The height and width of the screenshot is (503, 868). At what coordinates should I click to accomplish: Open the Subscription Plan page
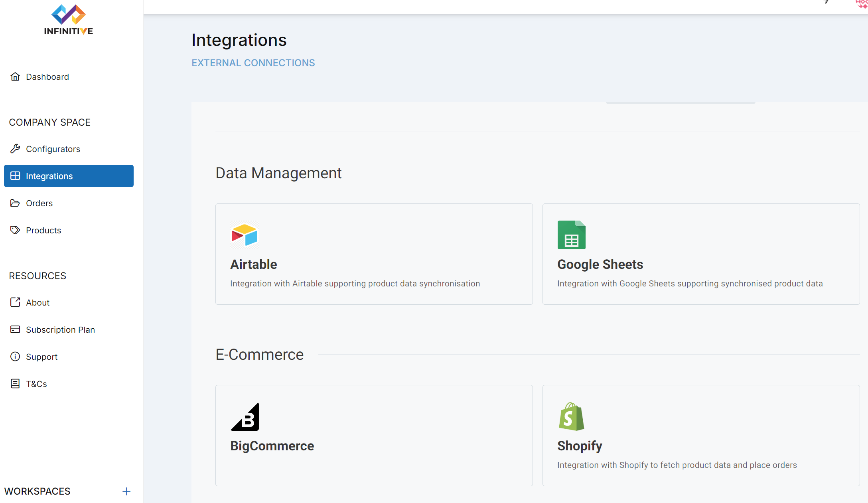pyautogui.click(x=60, y=329)
